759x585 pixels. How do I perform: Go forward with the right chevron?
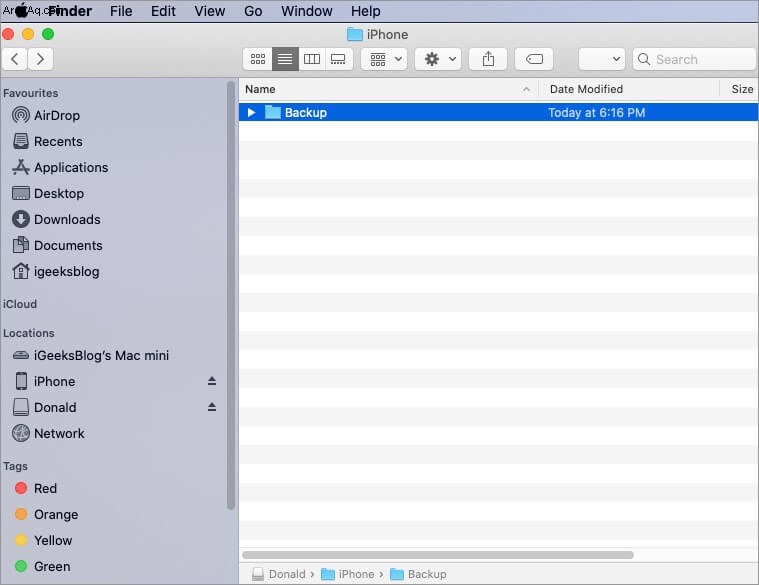point(40,59)
